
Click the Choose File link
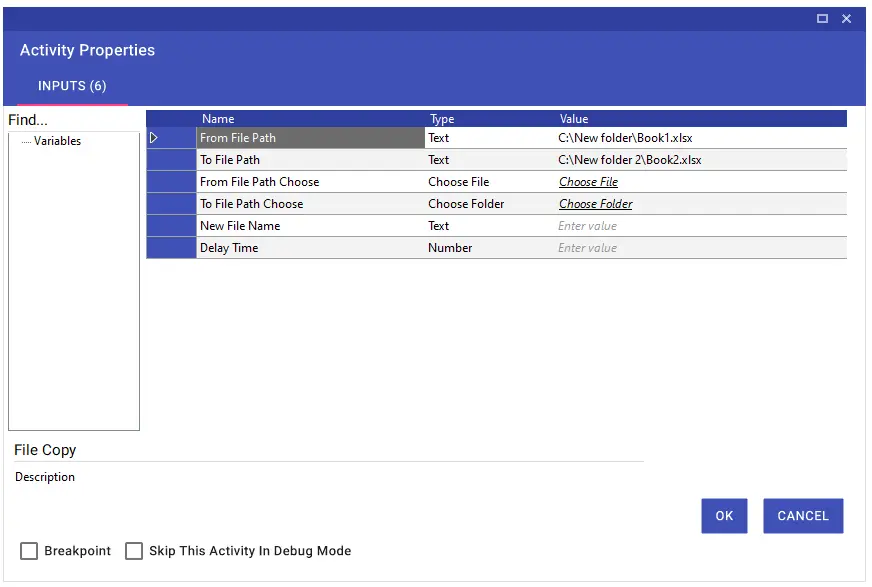tap(588, 182)
